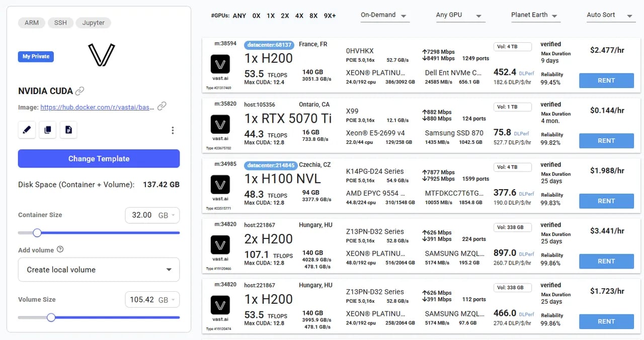Open the Create local volume dropdown
Viewport: 644px width, 340px height.
tap(99, 270)
